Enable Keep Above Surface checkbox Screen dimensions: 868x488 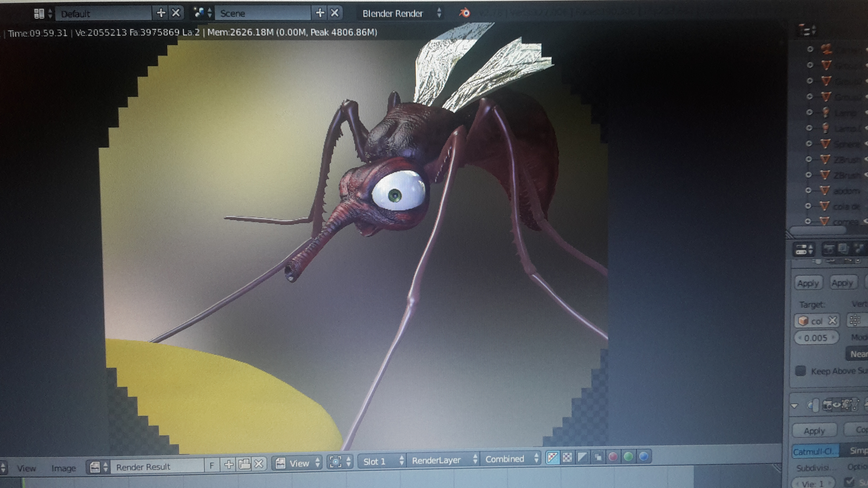coord(801,371)
